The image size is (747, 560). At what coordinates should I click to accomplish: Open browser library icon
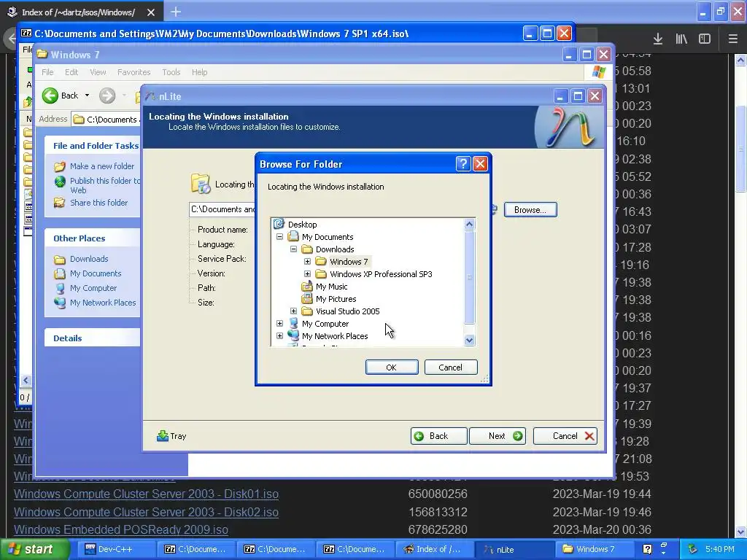(681, 39)
